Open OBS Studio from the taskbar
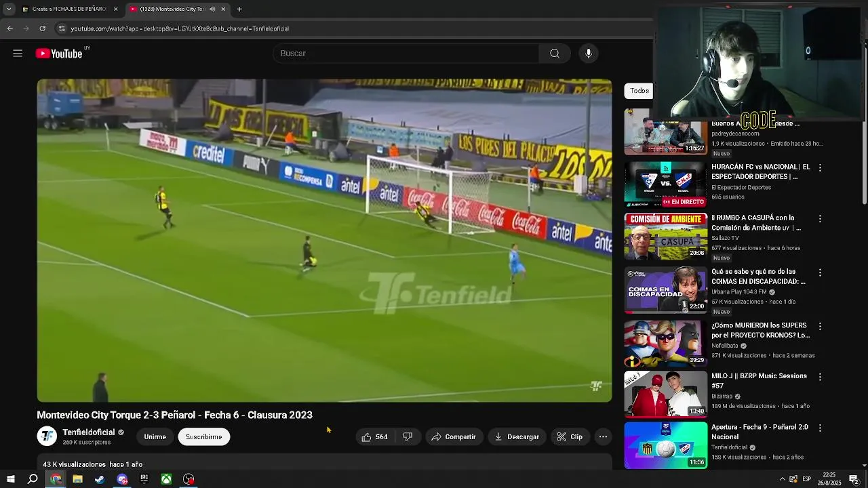Screen dimensions: 868x488 click(189, 479)
